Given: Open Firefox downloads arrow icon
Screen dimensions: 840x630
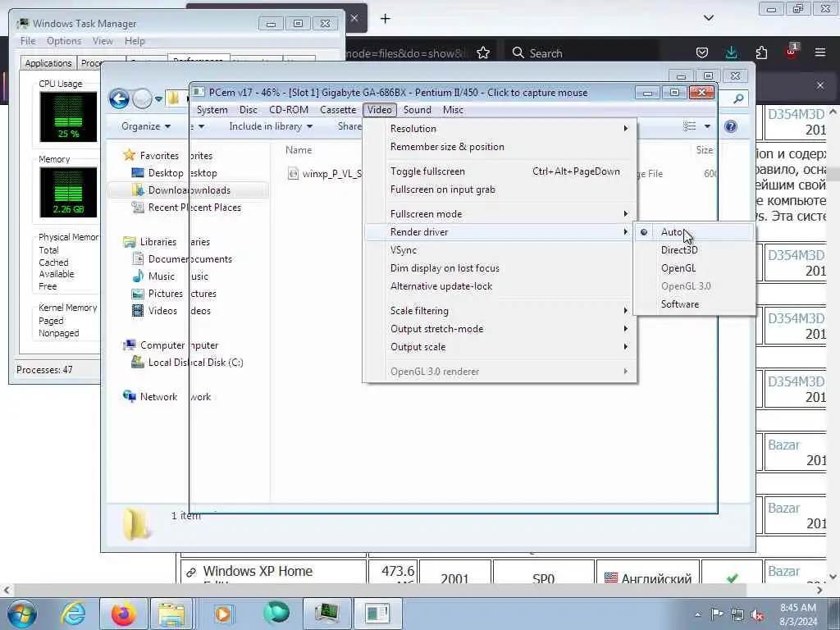Looking at the screenshot, I should tap(731, 52).
